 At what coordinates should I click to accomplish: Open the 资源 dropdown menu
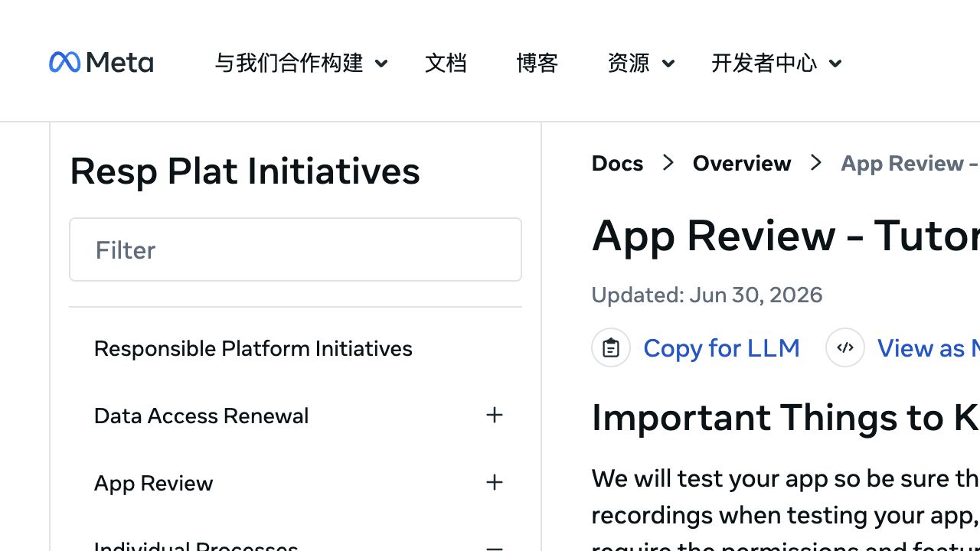point(641,63)
